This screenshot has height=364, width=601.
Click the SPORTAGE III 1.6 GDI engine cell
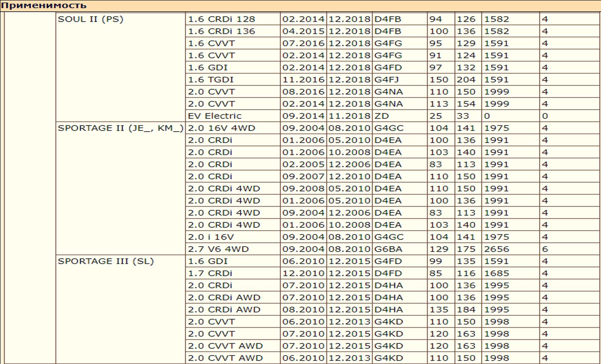coord(233,261)
